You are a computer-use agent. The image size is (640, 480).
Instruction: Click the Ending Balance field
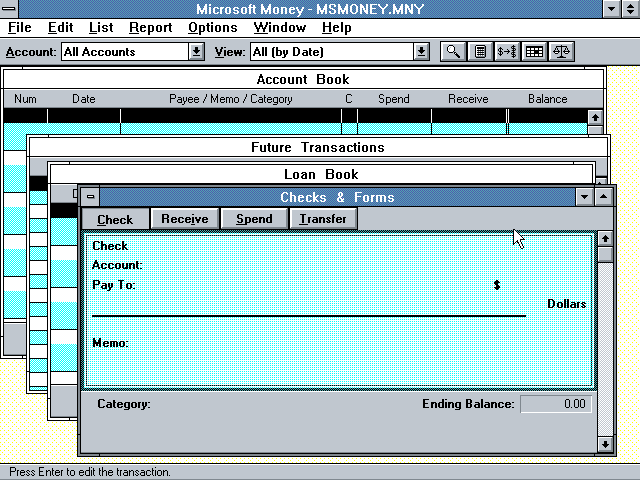556,404
